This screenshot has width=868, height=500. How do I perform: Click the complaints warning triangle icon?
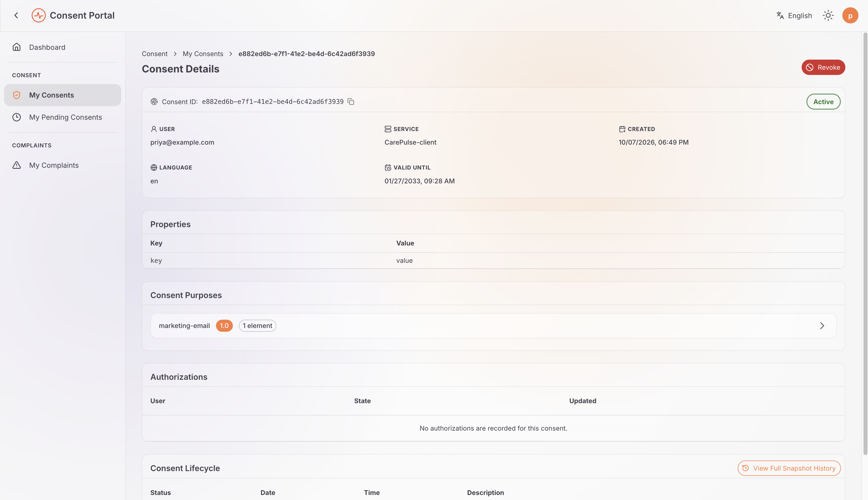tap(17, 165)
